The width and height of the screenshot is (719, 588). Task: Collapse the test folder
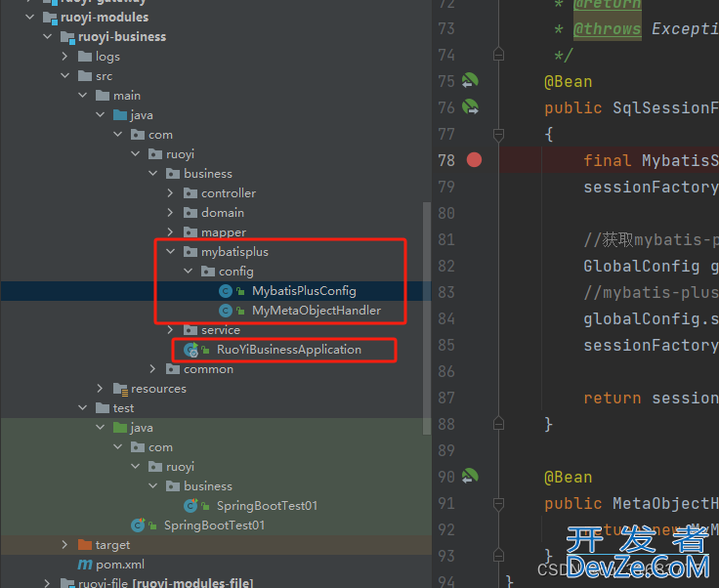pyautogui.click(x=82, y=408)
